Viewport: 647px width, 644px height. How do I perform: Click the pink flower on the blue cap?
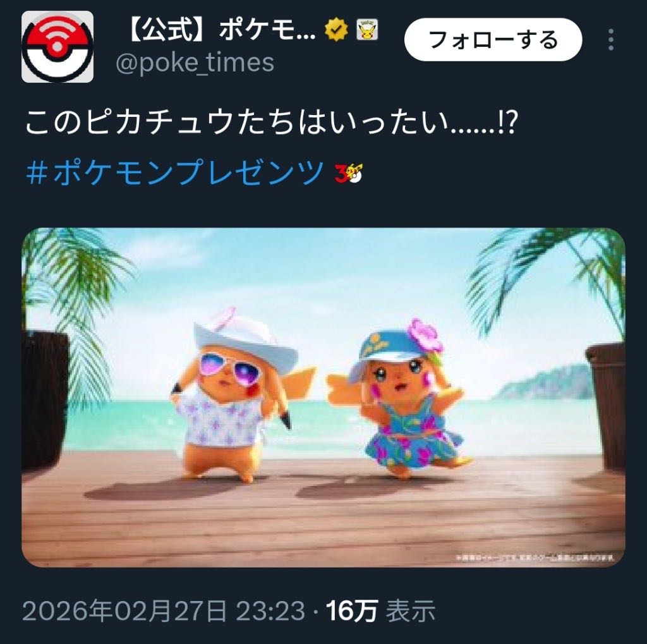(425, 336)
